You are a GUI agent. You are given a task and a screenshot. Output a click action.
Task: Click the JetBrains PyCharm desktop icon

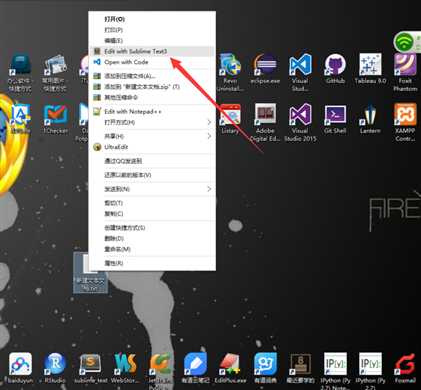click(x=161, y=371)
